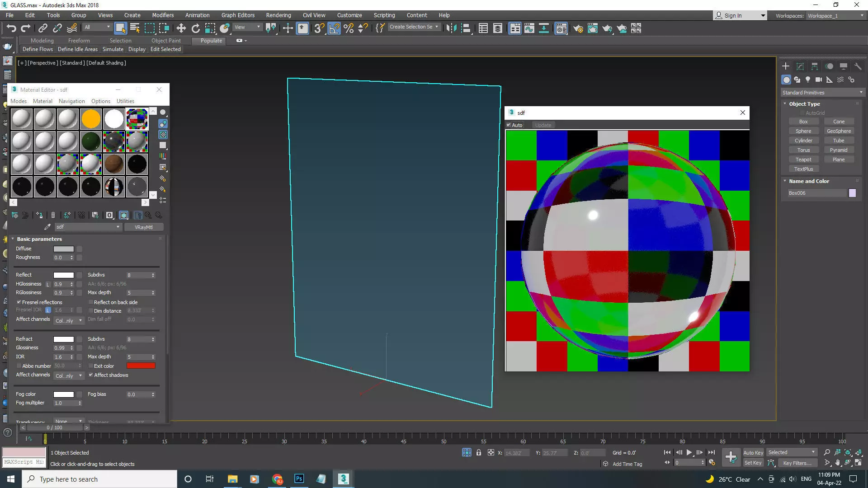Open the sdf material name dropdown

pyautogui.click(x=88, y=227)
